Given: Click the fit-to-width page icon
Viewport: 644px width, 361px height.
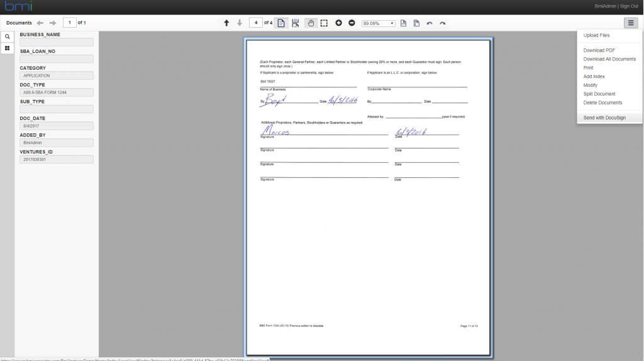Looking at the screenshot, I should [x=403, y=23].
